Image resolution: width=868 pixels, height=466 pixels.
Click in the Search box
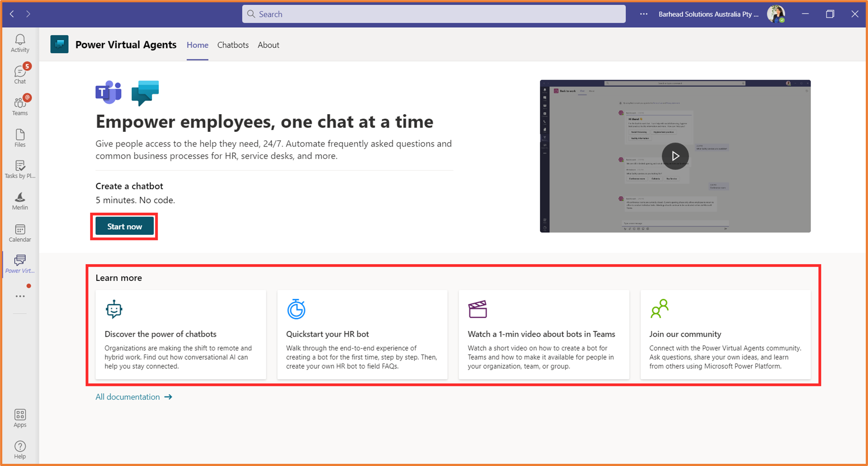(x=434, y=14)
